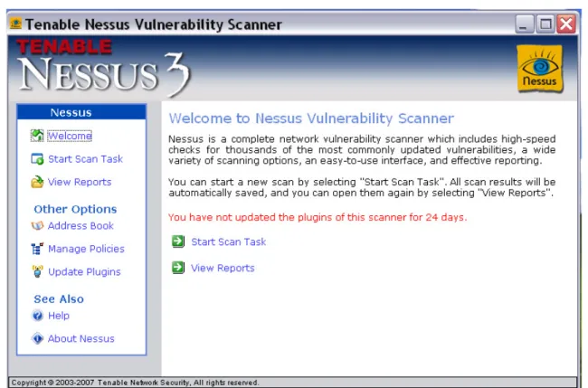The height and width of the screenshot is (388, 588).
Task: Maximize the Nessus window
Action: (545, 24)
